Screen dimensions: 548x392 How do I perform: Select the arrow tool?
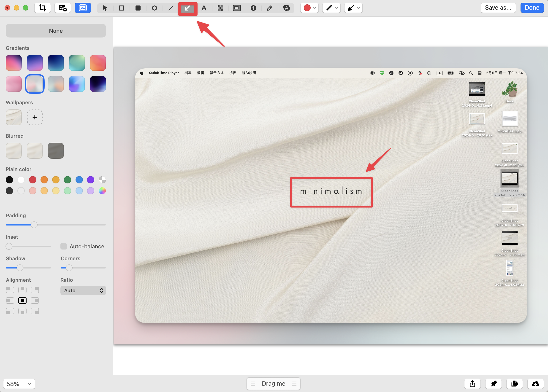tap(187, 8)
